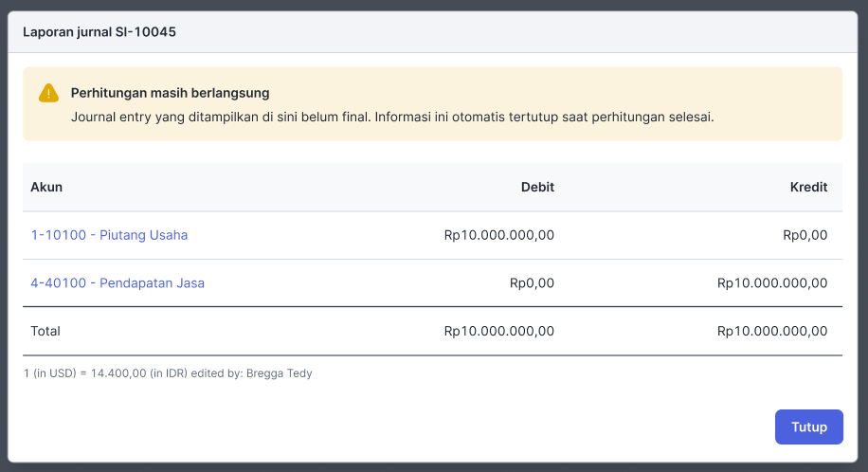The image size is (868, 472).
Task: Click the 'edited by: Bregga Tedy' text
Action: tap(251, 373)
